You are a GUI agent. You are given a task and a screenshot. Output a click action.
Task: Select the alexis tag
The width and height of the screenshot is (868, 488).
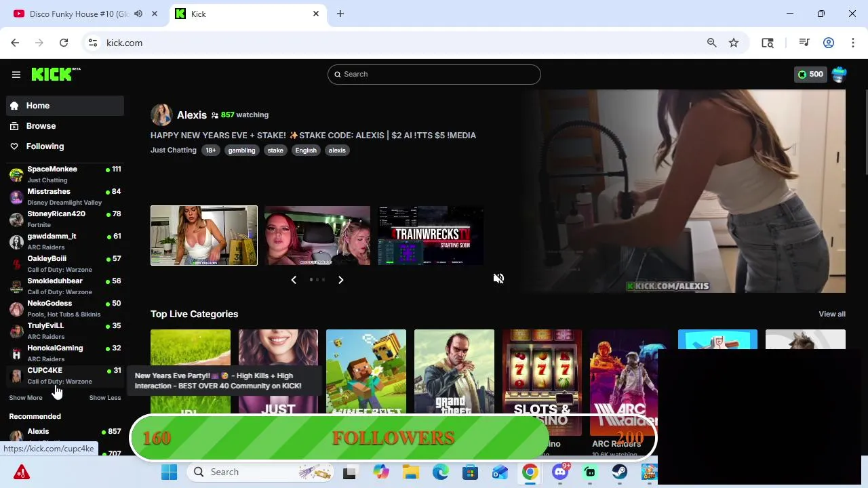337,150
